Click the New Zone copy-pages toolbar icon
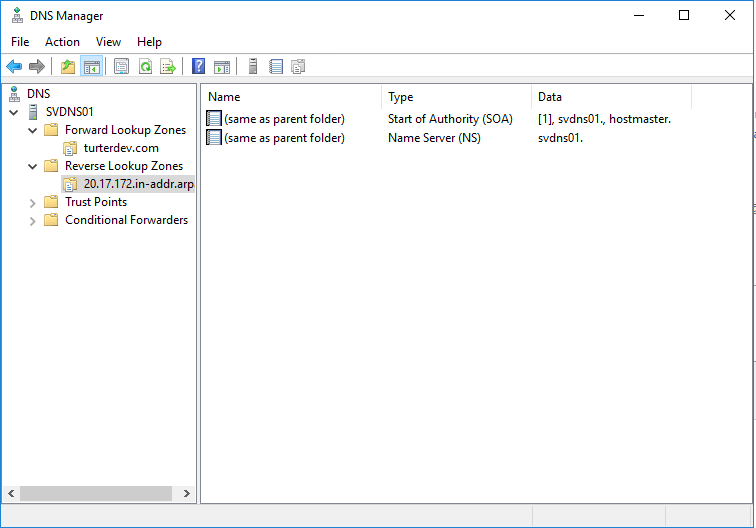Viewport: 756px width, 528px height. 298,67
